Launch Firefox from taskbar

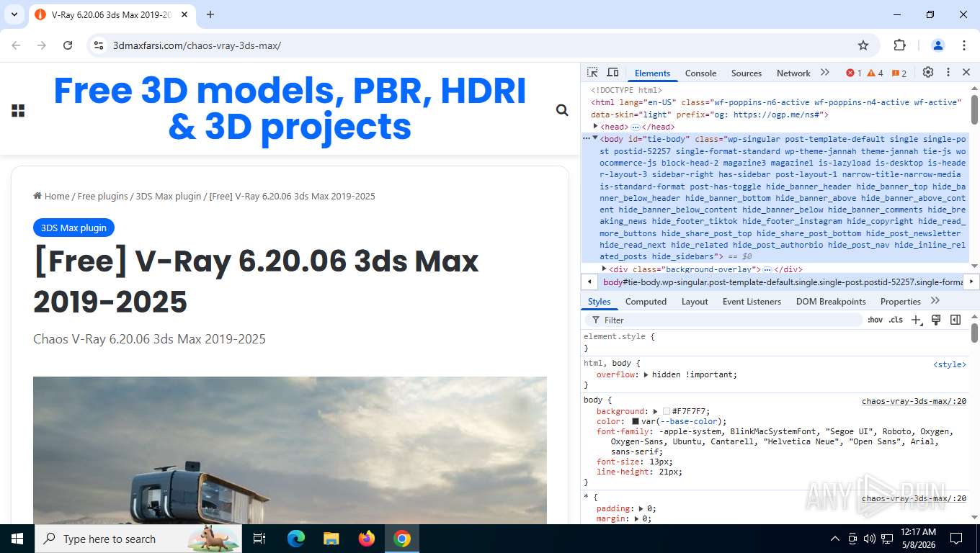367,539
